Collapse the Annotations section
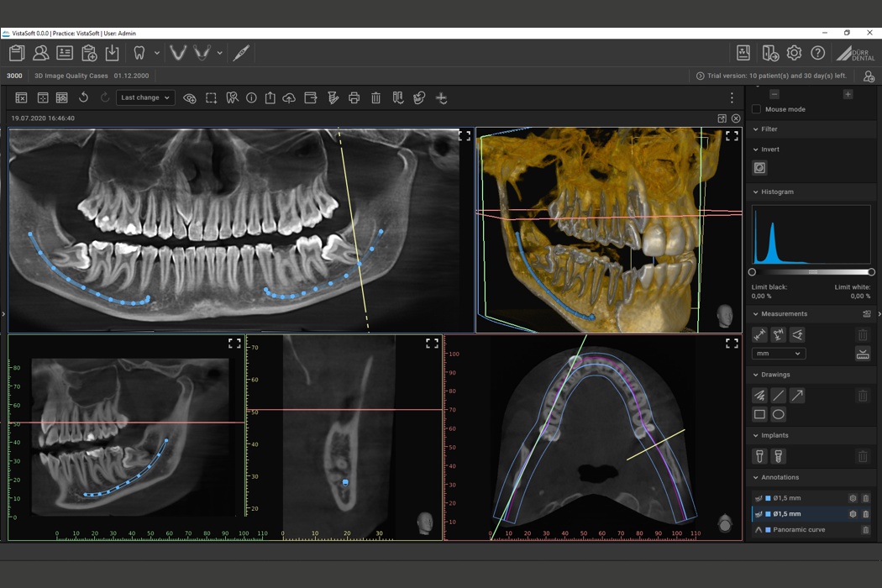 pos(755,477)
